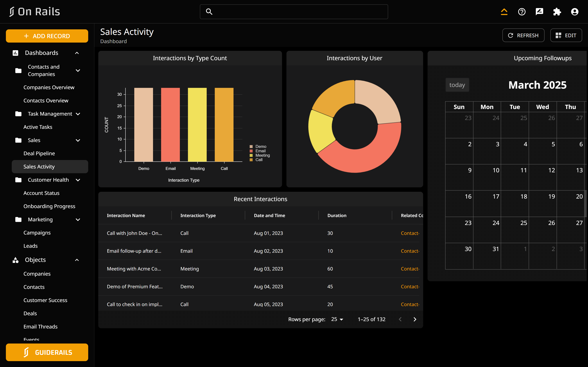Click inside the top search field
Screen dimensions: 588x367
[293, 11]
